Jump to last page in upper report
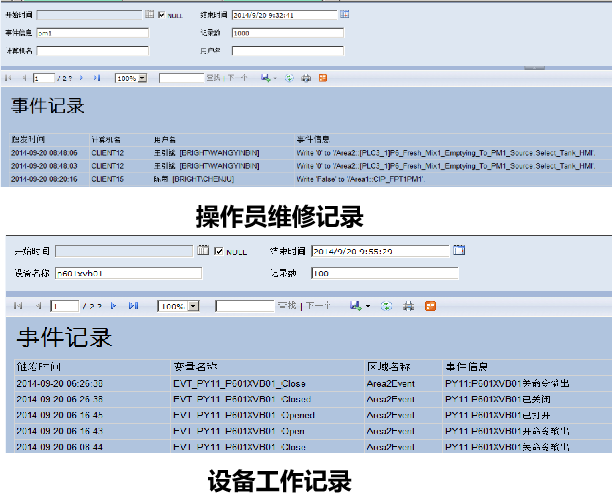Image resolution: width=613 pixels, height=500 pixels. [x=97, y=77]
